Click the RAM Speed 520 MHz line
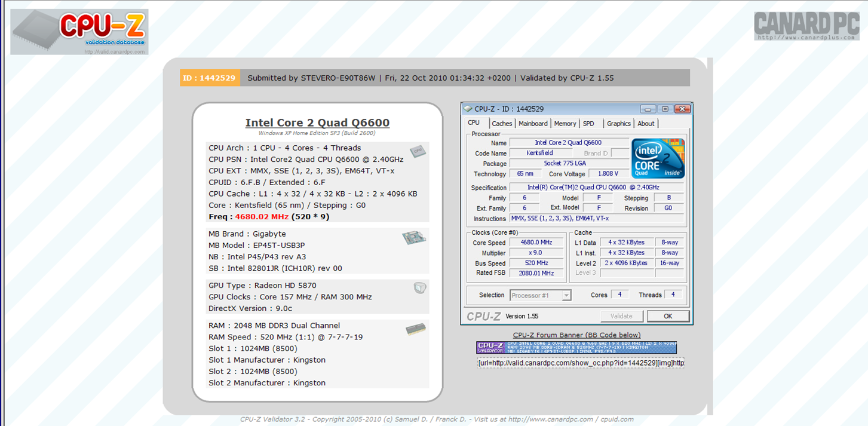This screenshot has height=426, width=868. coord(286,337)
